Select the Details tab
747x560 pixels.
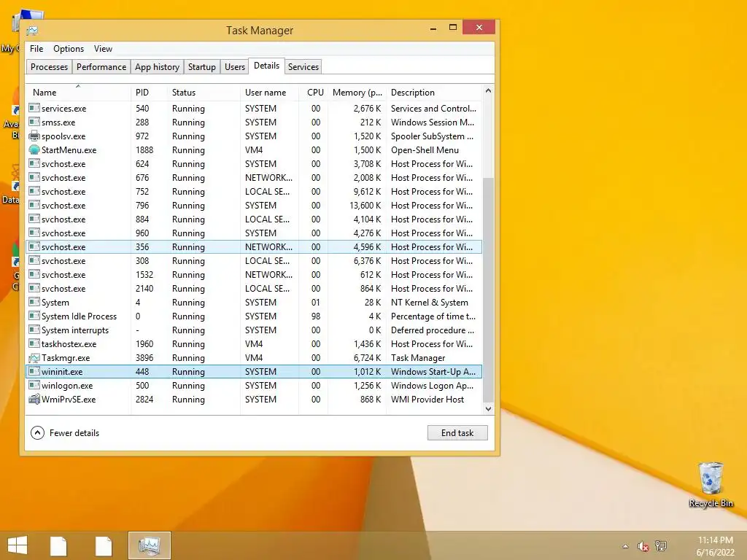[x=266, y=66]
